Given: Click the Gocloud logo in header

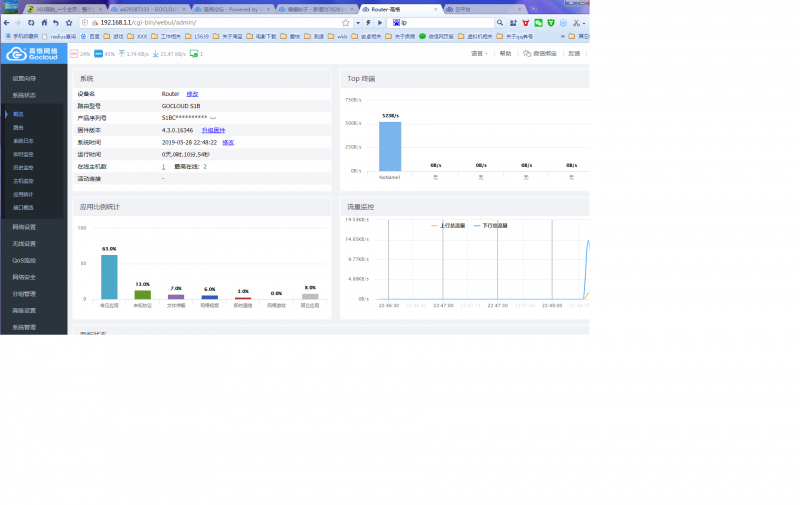Looking at the screenshot, I should [x=32, y=54].
